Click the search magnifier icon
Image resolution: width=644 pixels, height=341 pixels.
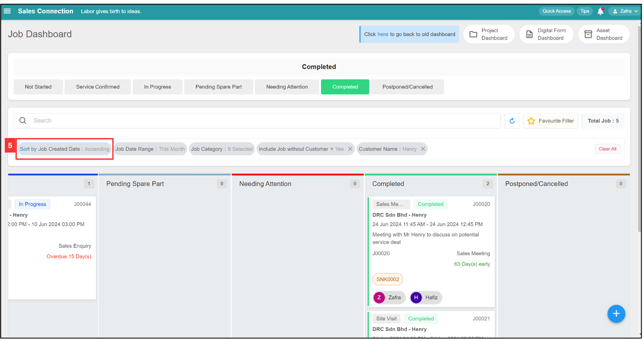click(23, 121)
